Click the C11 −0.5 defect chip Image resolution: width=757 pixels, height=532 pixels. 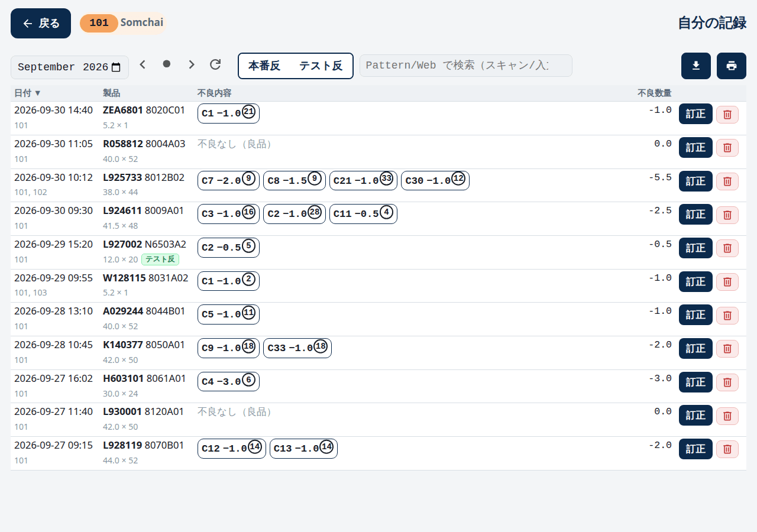point(363,214)
